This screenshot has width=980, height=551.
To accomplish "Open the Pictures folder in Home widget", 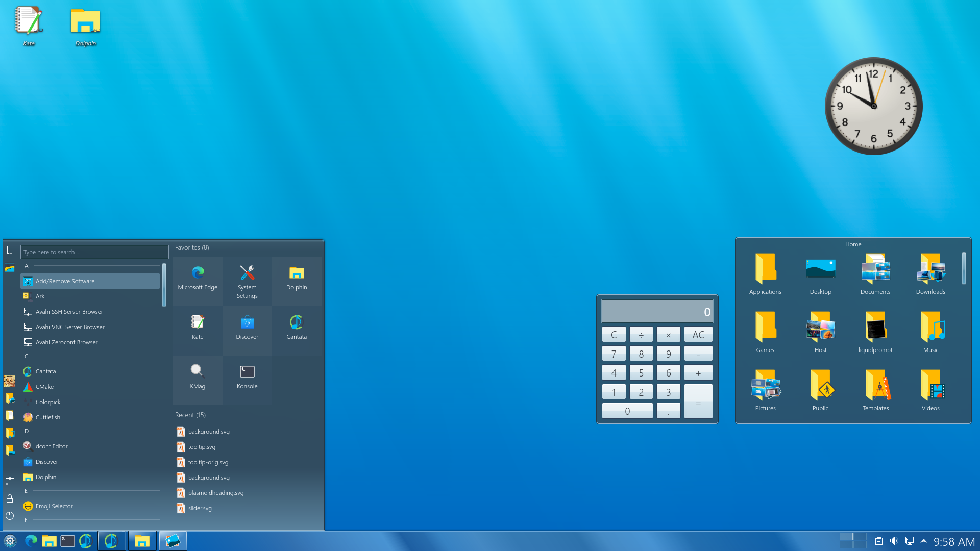I will click(x=765, y=390).
